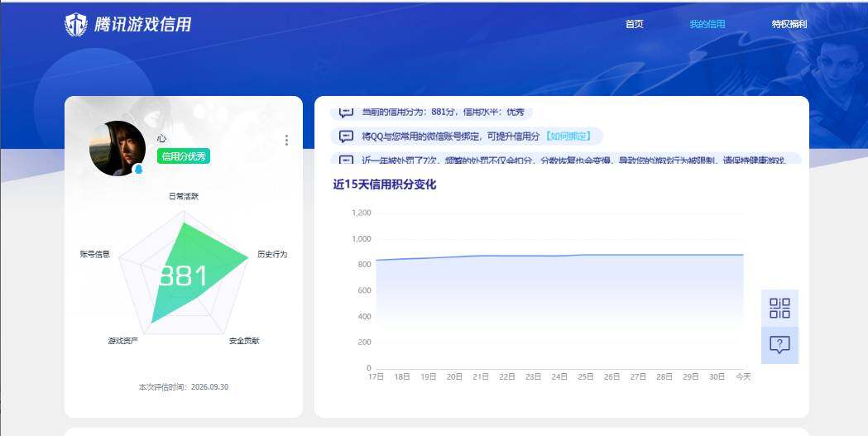Click the QQ badge on the avatar

pyautogui.click(x=138, y=170)
